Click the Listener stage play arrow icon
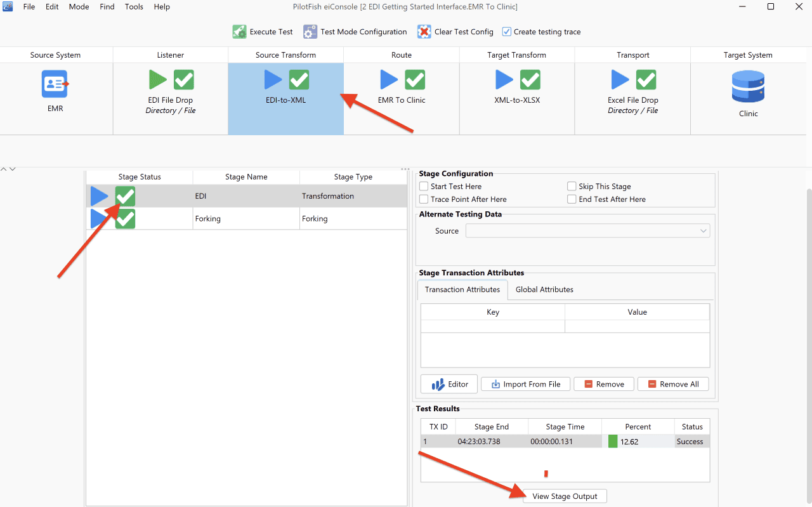812x507 pixels. 158,79
